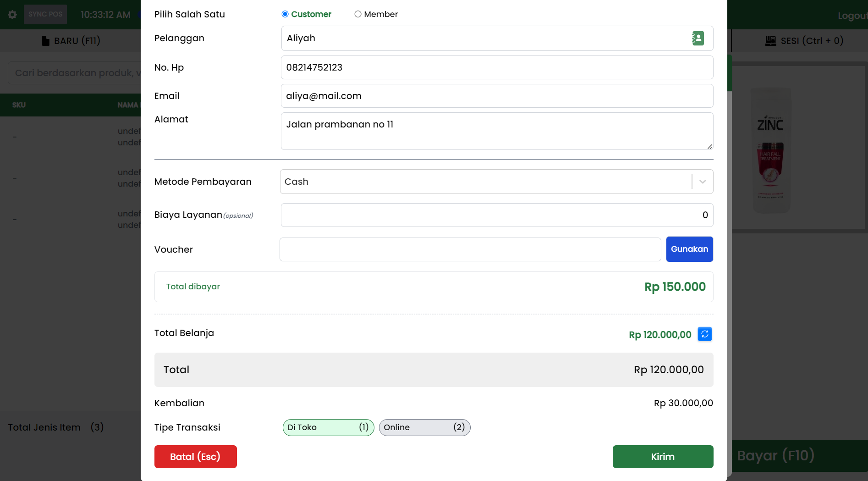868x481 pixels.
Task: Click the Alamat address text area
Action: (x=497, y=131)
